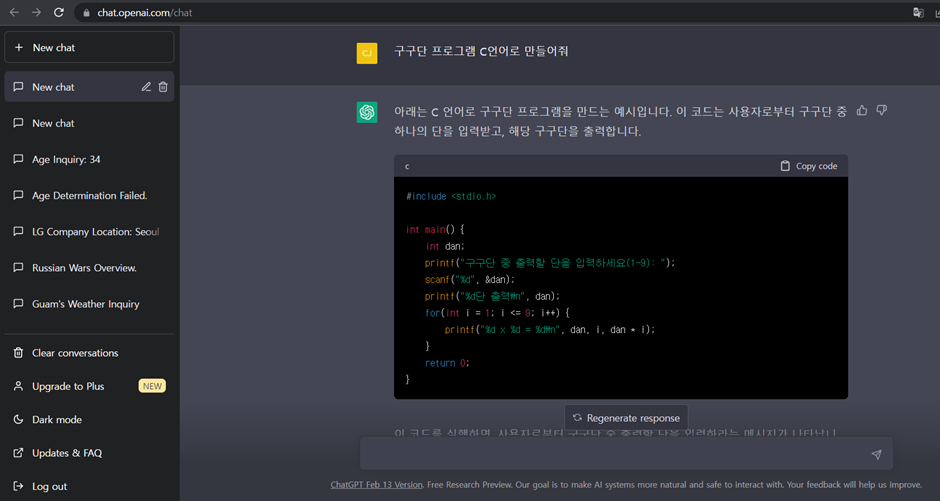
Task: Click chat bubble icon beside Guam's Weather Inquiry
Action: coord(19,304)
